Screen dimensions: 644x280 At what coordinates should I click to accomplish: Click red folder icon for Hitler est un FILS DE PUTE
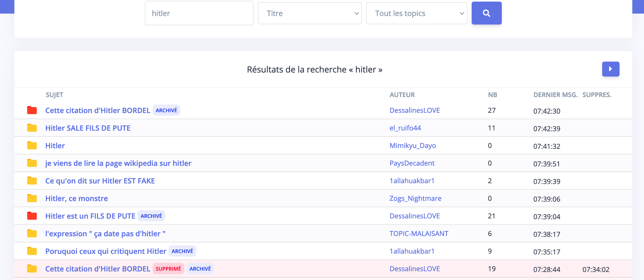click(32, 216)
